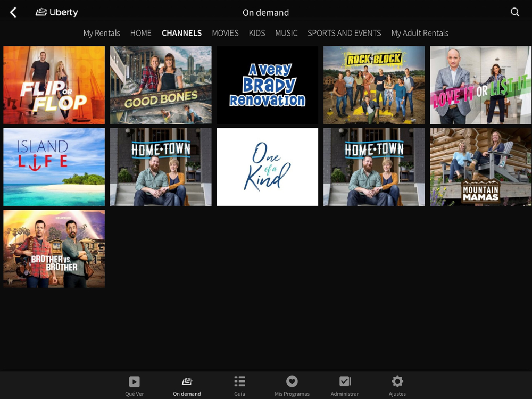Switch to the My Rentals tab
Viewport: 532px width, 399px height.
pyautogui.click(x=102, y=33)
